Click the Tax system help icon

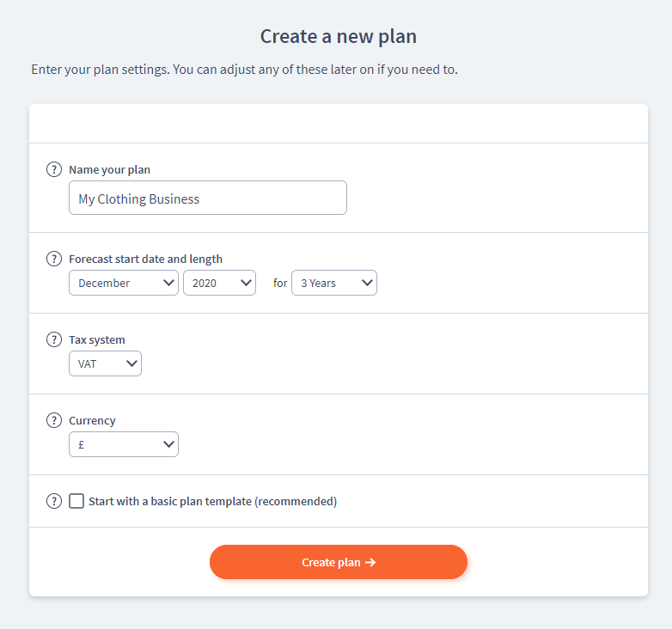click(54, 339)
